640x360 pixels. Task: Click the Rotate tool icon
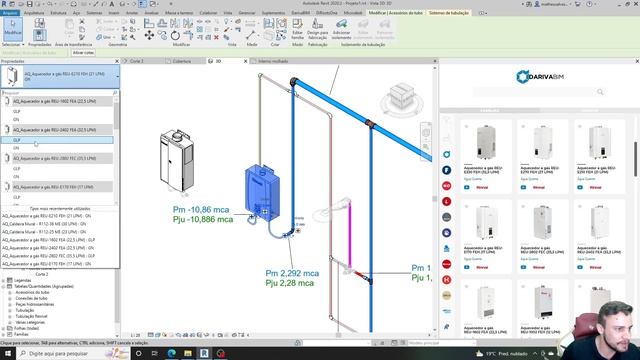pyautogui.click(x=175, y=36)
